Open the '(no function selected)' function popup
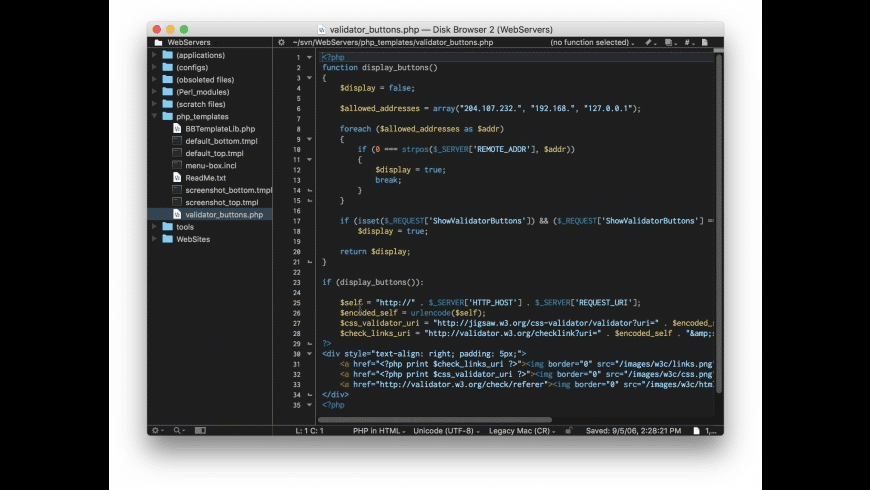The image size is (870, 490). coord(591,43)
